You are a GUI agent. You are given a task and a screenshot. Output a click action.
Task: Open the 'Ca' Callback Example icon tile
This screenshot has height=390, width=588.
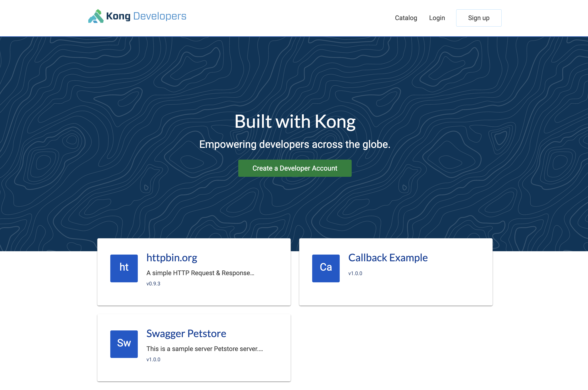(x=326, y=268)
